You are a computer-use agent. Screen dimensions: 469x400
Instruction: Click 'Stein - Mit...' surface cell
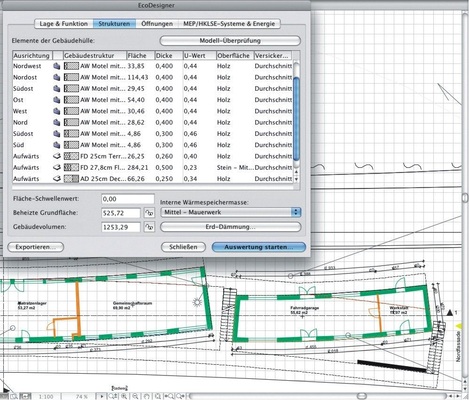(235, 167)
